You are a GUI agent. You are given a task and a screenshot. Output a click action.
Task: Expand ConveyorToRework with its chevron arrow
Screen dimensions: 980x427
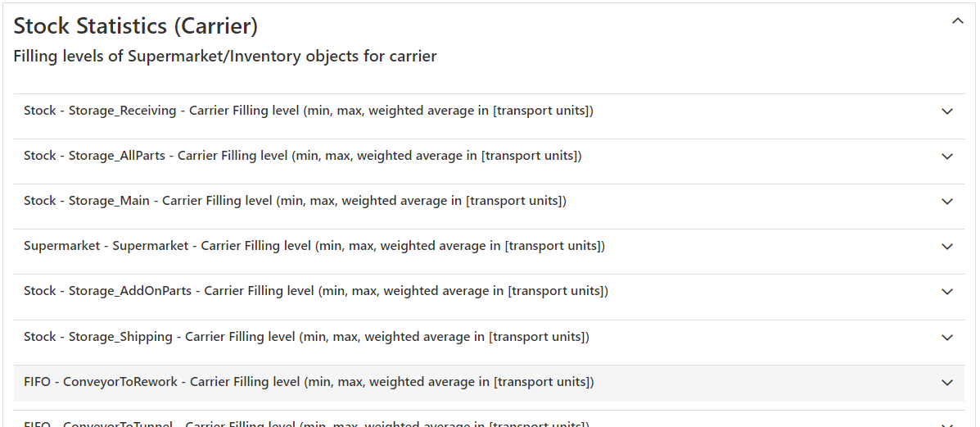[947, 383]
